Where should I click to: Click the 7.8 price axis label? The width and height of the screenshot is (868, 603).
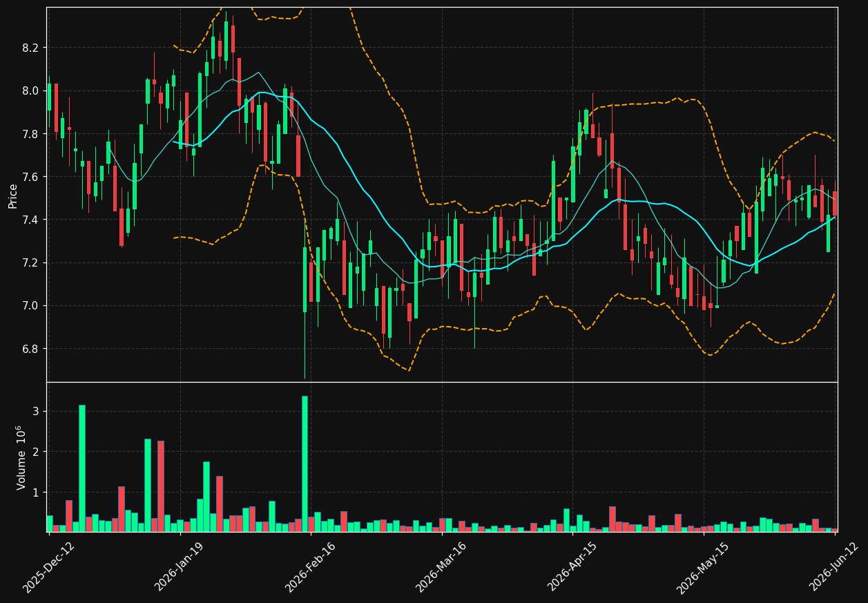(x=30, y=134)
